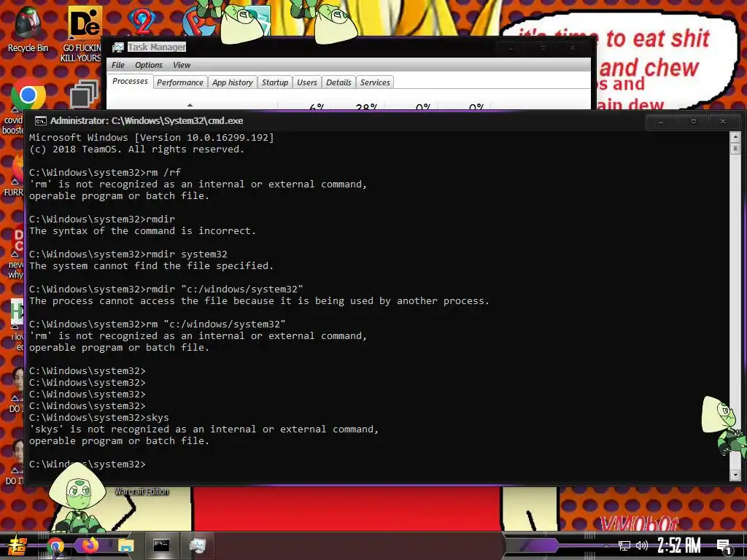Launch Firefox from the taskbar
This screenshot has height=560, width=747.
pyautogui.click(x=90, y=545)
